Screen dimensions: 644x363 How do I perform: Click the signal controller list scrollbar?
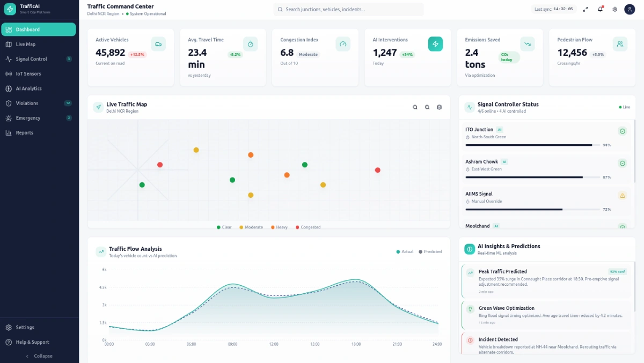634,150
